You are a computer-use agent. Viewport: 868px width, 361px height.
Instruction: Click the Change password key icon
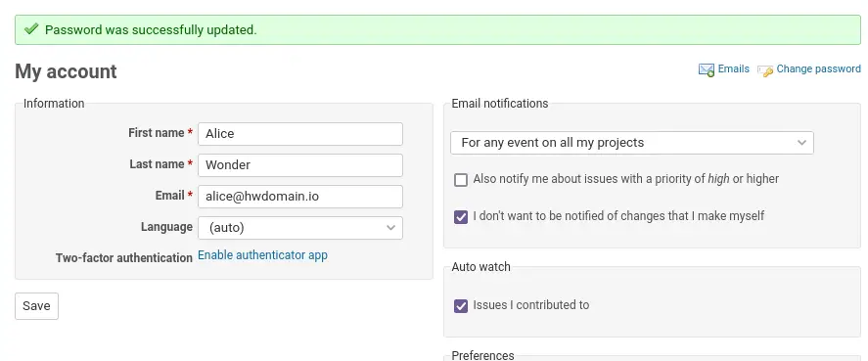[765, 70]
